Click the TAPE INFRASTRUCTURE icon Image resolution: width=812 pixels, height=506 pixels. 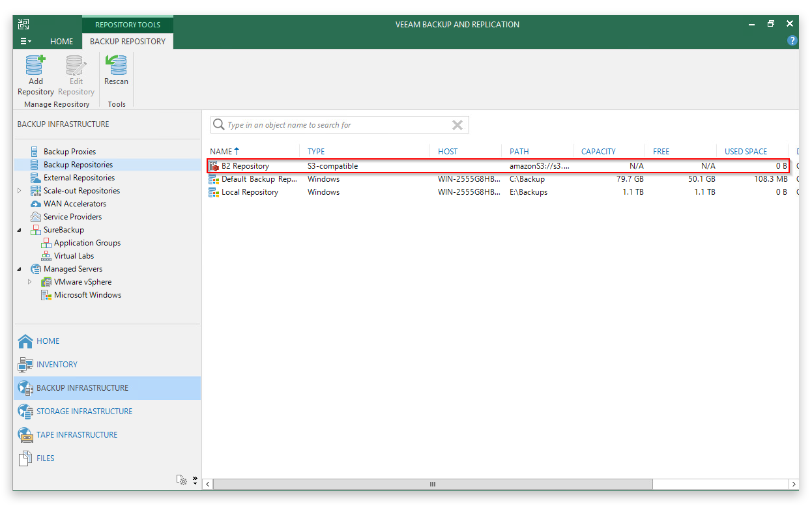[x=25, y=434]
